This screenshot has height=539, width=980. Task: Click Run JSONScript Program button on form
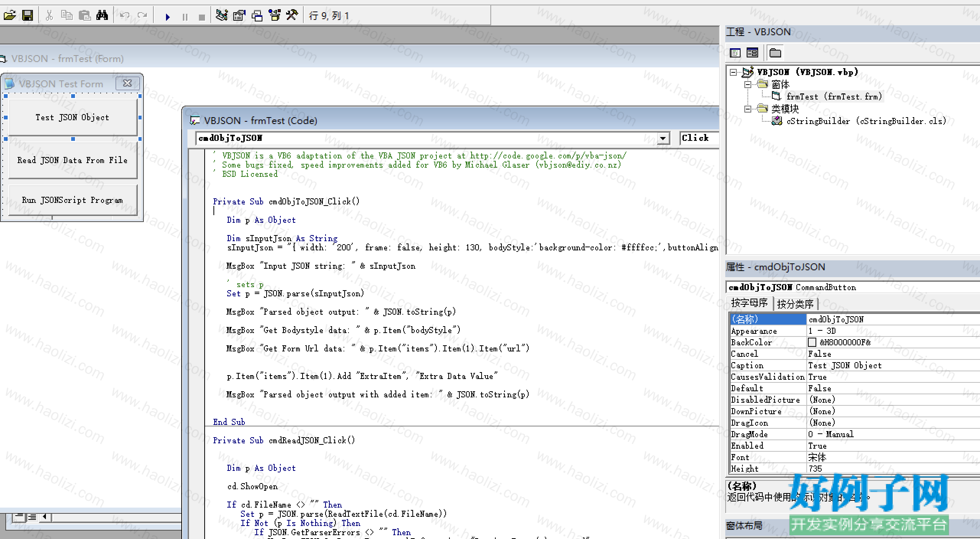[72, 200]
